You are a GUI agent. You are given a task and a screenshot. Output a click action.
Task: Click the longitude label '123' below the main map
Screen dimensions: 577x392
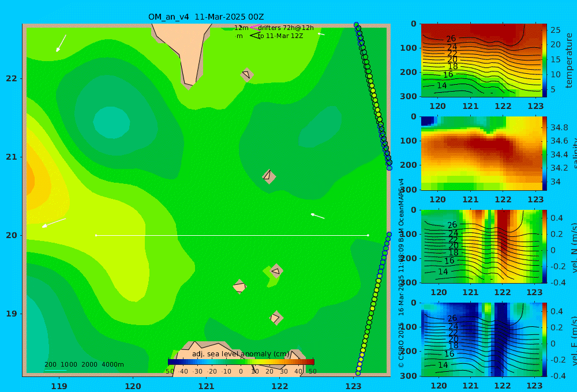tap(354, 386)
